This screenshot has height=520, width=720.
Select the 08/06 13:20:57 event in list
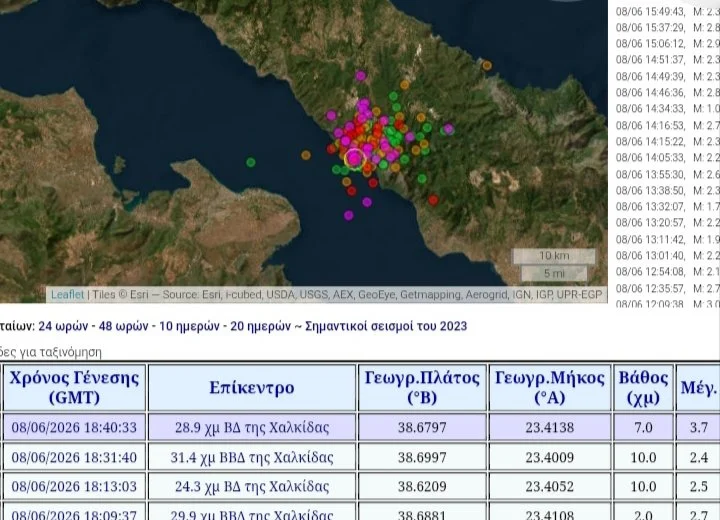coord(668,222)
